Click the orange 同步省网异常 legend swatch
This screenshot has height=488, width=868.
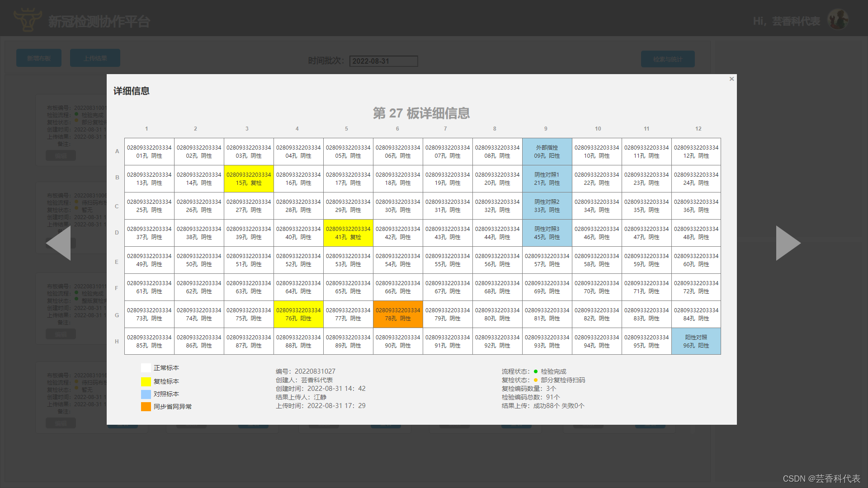coord(146,407)
